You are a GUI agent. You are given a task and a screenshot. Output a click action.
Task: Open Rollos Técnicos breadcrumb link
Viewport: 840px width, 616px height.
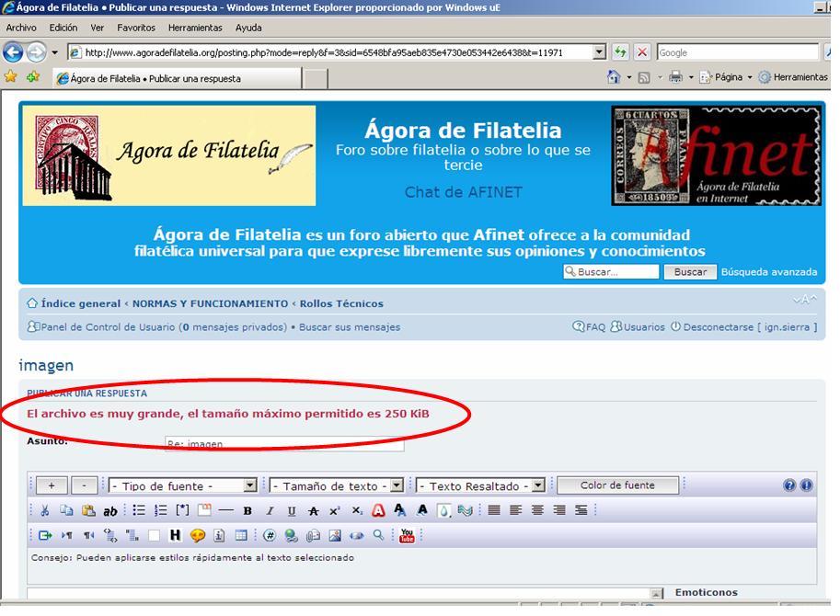[341, 303]
